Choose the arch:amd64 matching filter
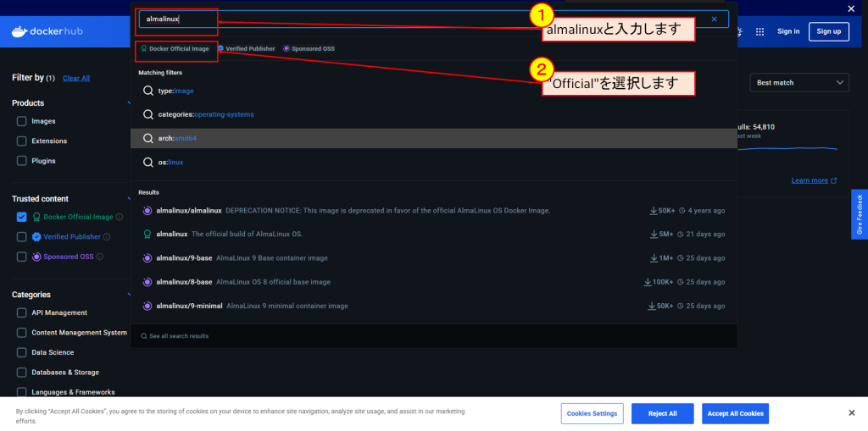 click(x=433, y=138)
